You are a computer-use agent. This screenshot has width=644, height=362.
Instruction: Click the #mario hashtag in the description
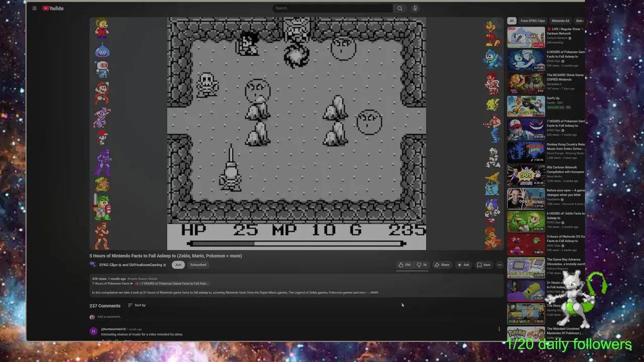[132, 279]
